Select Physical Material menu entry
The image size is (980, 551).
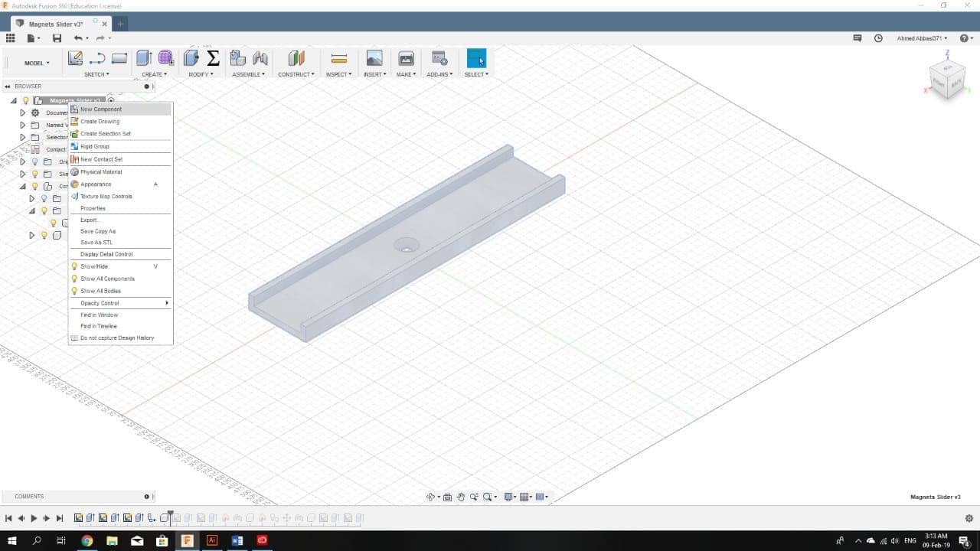pyautogui.click(x=120, y=172)
